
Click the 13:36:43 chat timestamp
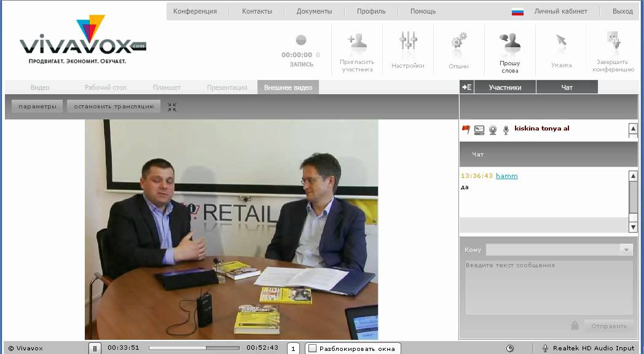(477, 176)
